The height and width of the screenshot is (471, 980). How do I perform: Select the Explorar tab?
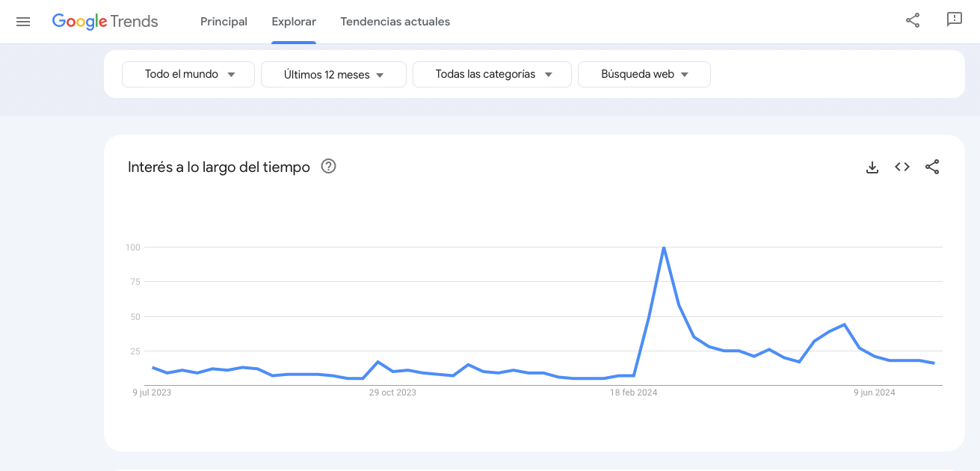point(294,22)
